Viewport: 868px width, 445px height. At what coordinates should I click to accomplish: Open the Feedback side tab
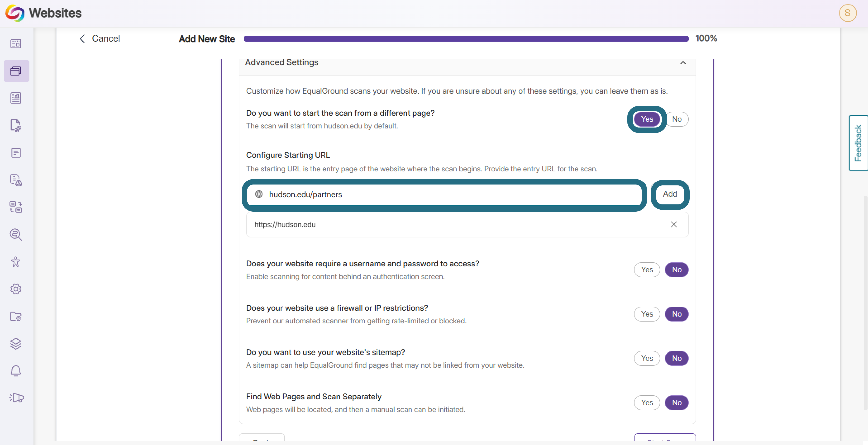coord(858,143)
